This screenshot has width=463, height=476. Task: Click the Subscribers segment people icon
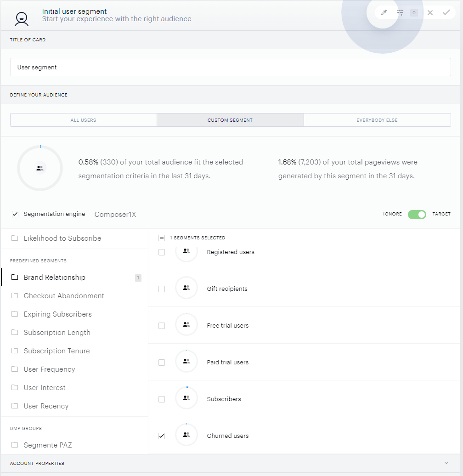pyautogui.click(x=186, y=398)
